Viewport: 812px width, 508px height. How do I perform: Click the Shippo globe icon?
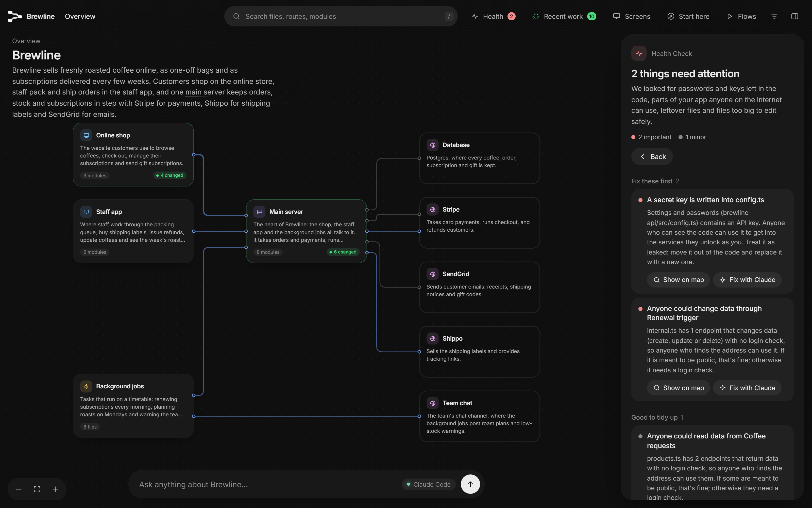click(432, 338)
